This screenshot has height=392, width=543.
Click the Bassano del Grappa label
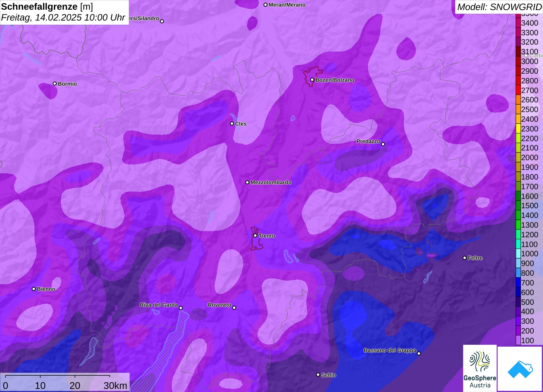(390, 350)
